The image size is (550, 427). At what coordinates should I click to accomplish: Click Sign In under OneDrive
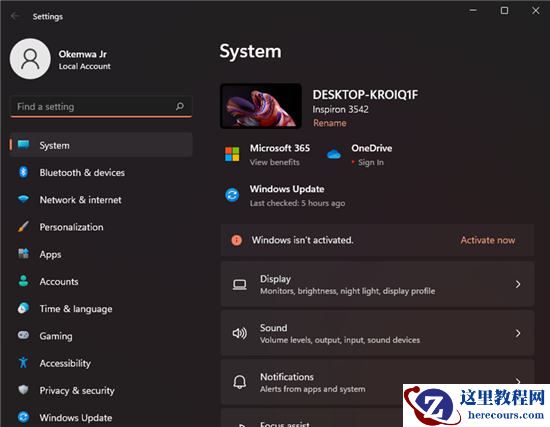point(371,162)
